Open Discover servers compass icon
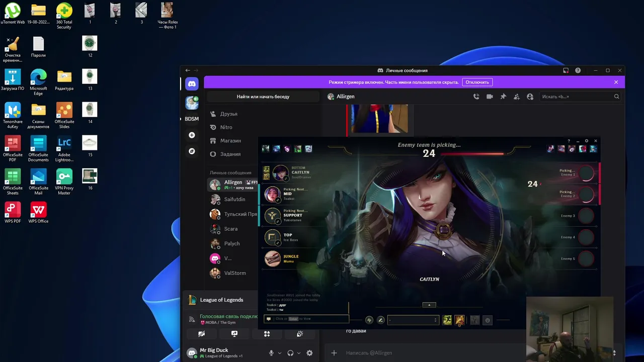The image size is (644, 362). click(x=192, y=151)
